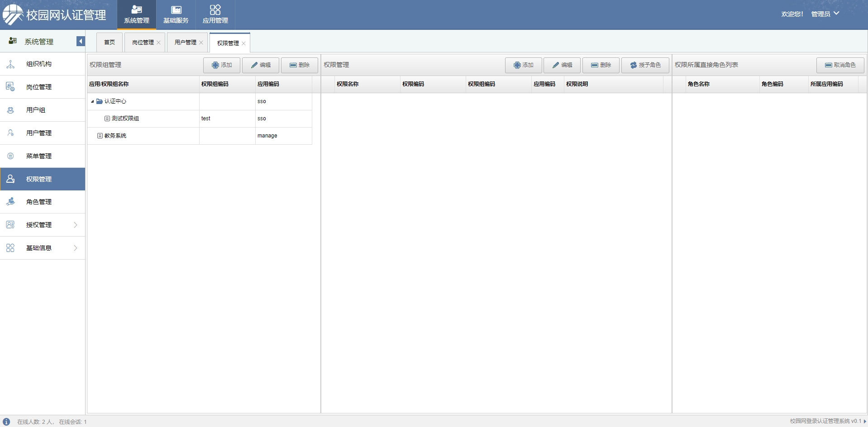Image resolution: width=868 pixels, height=427 pixels.
Task: Click the 权限管理 sidebar icon
Action: click(10, 179)
